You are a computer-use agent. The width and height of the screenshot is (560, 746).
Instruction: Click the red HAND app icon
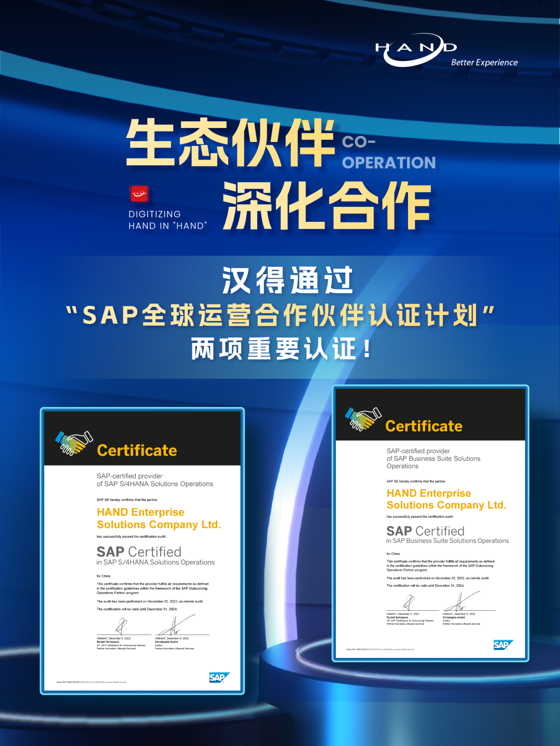(x=138, y=194)
